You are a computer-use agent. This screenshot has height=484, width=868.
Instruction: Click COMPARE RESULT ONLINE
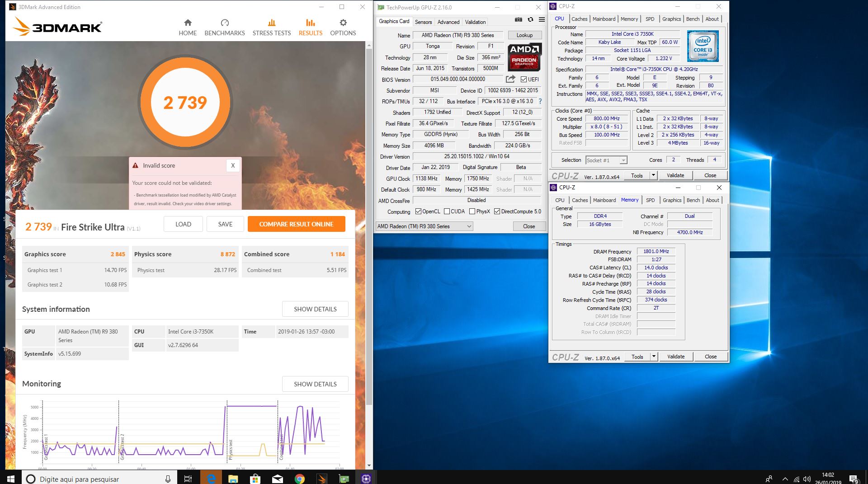coord(296,224)
